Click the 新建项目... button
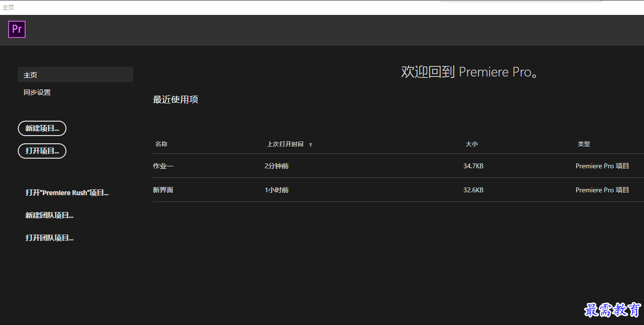 (42, 128)
